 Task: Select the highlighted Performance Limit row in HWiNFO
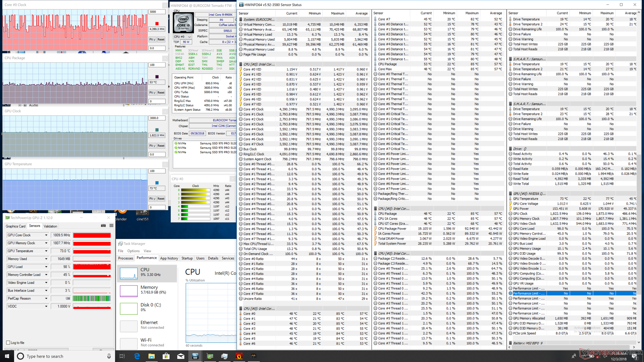[572, 293]
